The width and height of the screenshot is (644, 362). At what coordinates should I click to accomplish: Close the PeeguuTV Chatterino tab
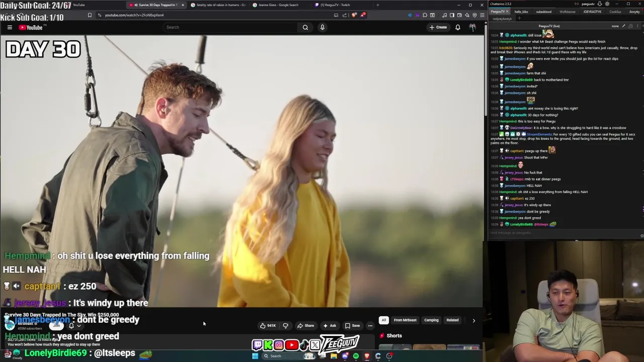click(x=507, y=12)
